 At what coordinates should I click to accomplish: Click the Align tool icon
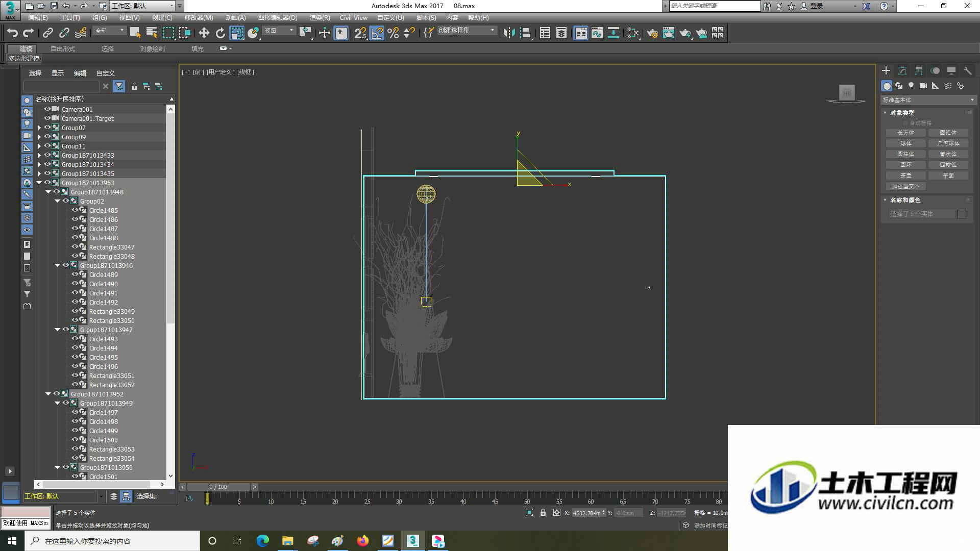click(525, 33)
